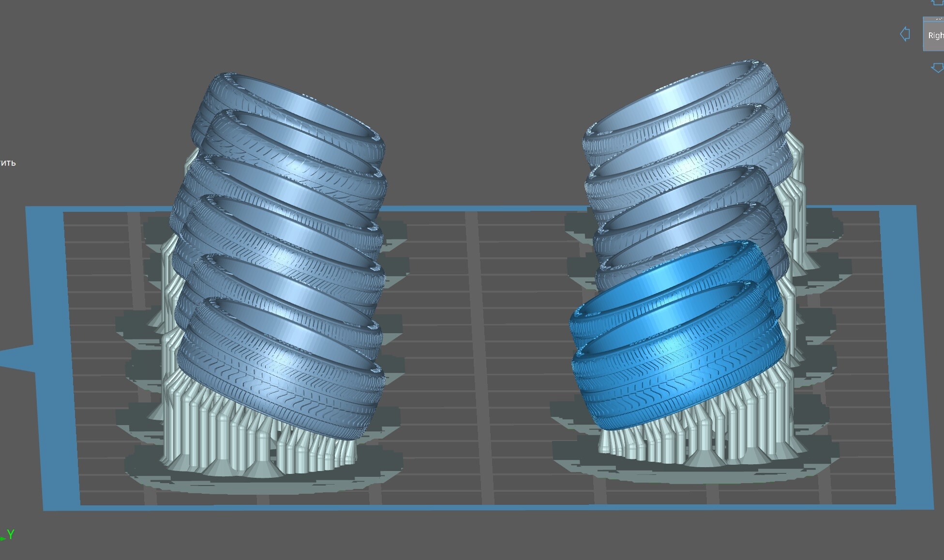Click the left rotation arrow beside view cube
The image size is (944, 560).
905,34
